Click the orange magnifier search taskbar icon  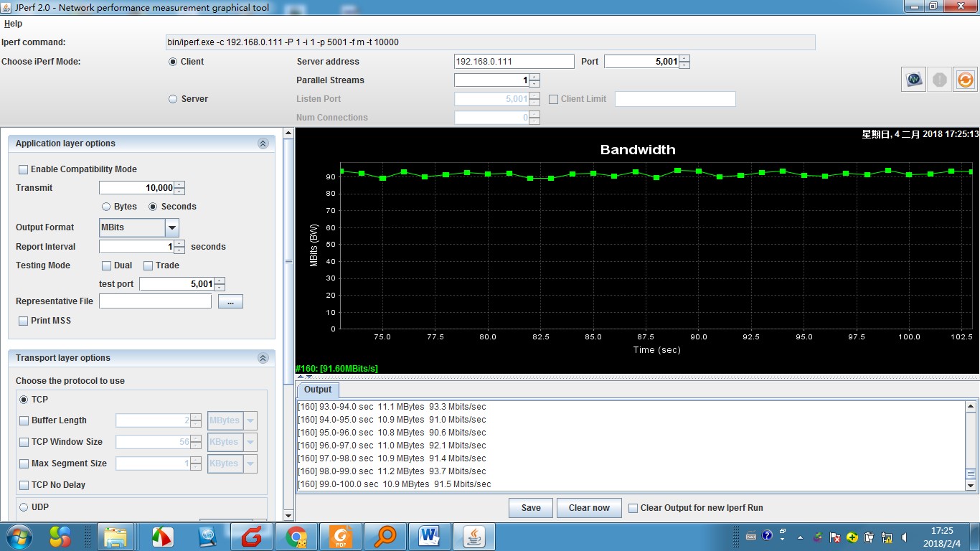pos(385,537)
